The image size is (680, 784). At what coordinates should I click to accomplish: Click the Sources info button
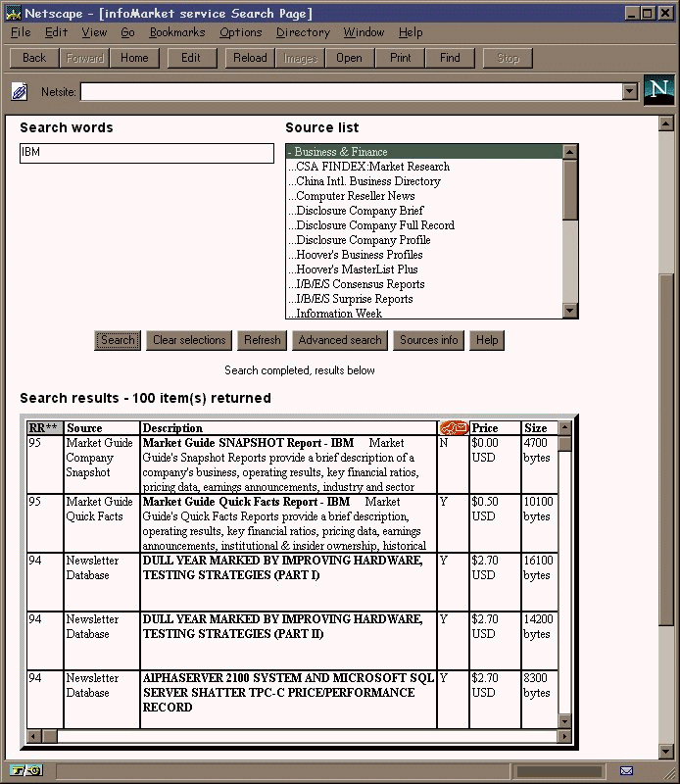(x=428, y=340)
